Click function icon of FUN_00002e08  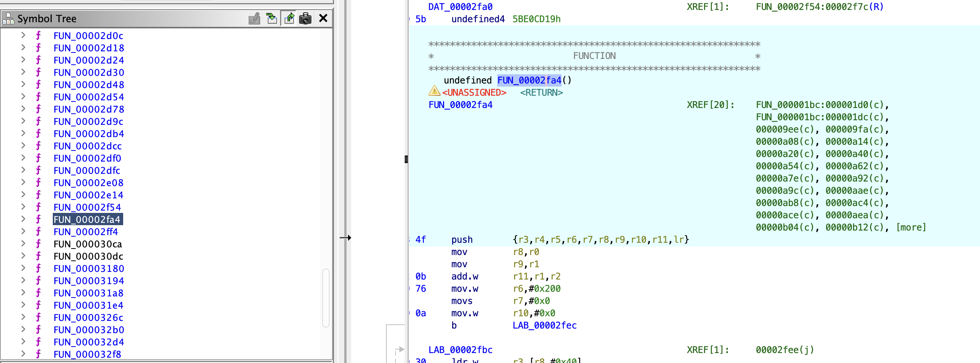pyautogui.click(x=38, y=183)
